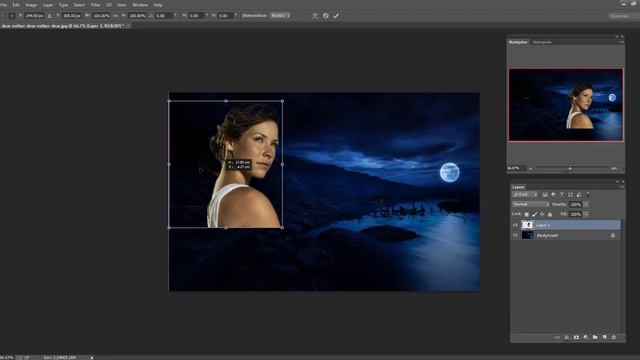Toggle the maintain aspect ratio link icon
The width and height of the screenshot is (640, 360).
pos(115,16)
